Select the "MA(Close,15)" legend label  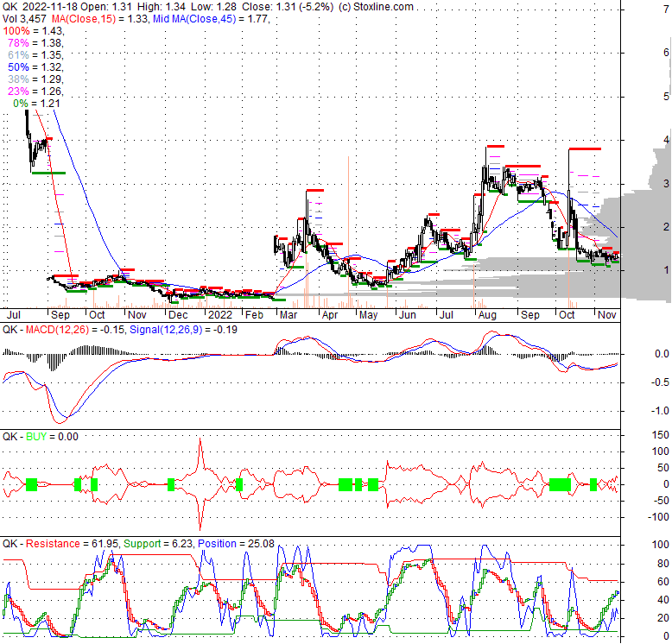point(84,19)
